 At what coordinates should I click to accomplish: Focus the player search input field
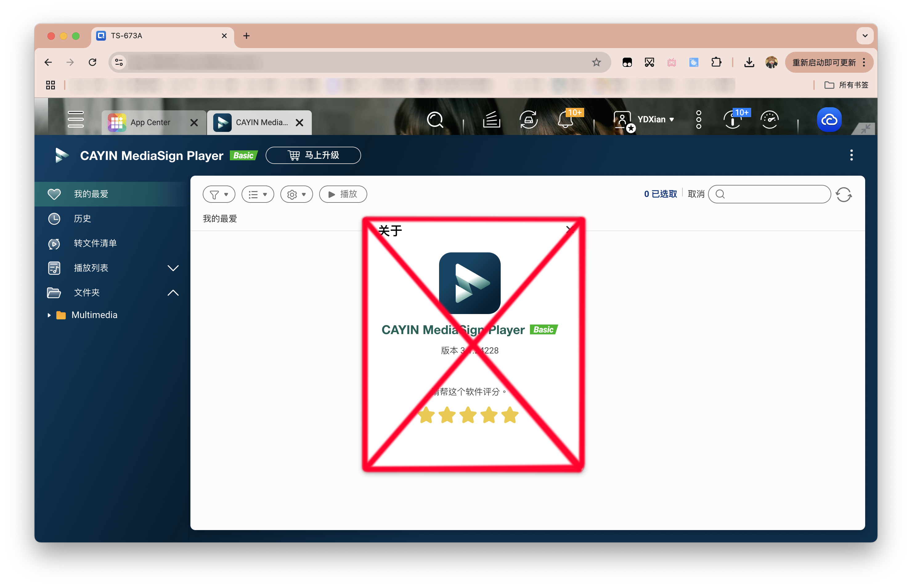[769, 194]
